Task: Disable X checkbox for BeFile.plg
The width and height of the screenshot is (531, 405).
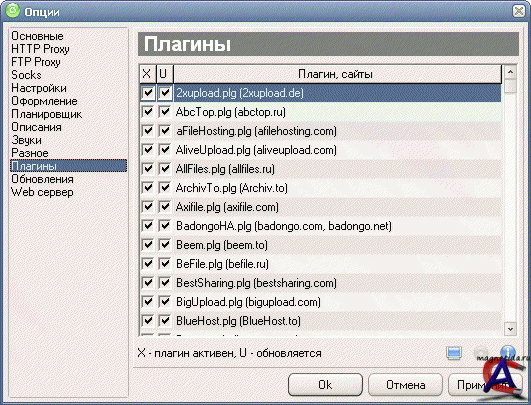Action: pos(148,263)
